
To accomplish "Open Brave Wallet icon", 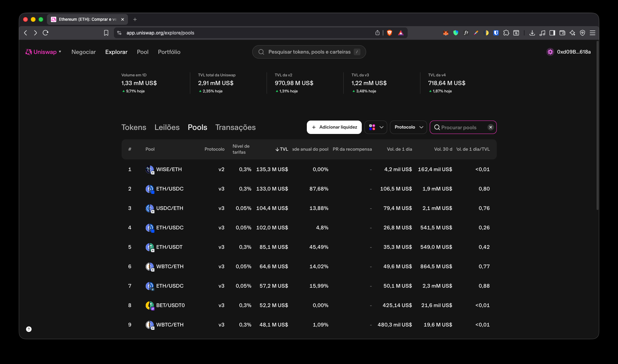I will pos(562,33).
